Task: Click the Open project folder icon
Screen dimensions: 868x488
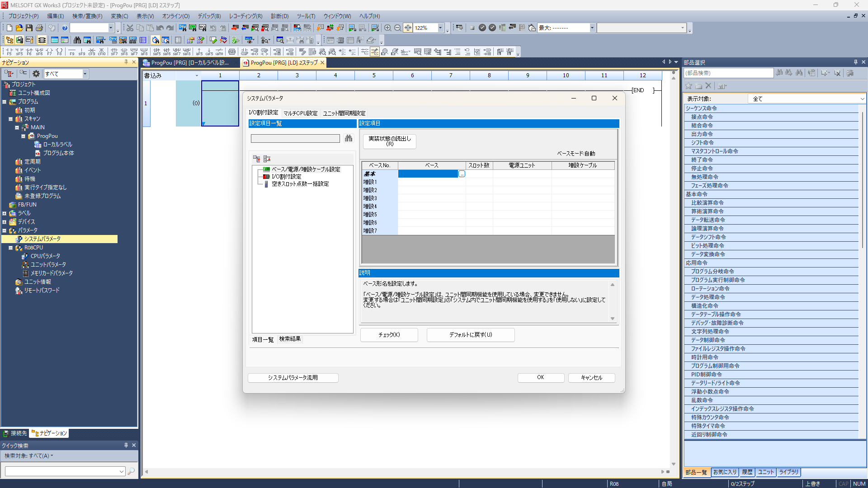Action: pyautogui.click(x=19, y=28)
